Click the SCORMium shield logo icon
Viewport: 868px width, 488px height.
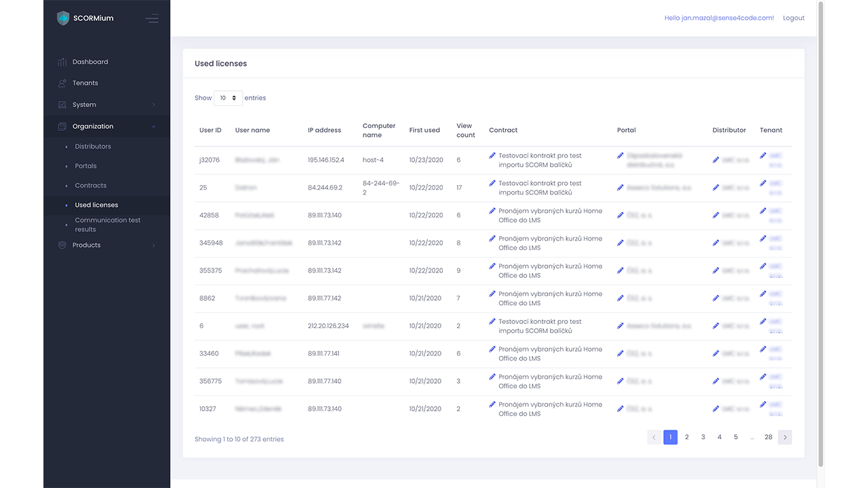63,18
